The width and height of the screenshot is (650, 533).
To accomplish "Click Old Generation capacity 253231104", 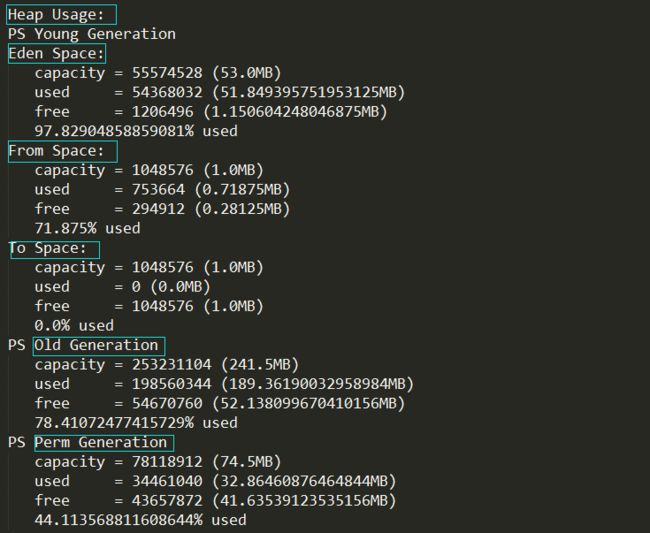I will point(172,365).
